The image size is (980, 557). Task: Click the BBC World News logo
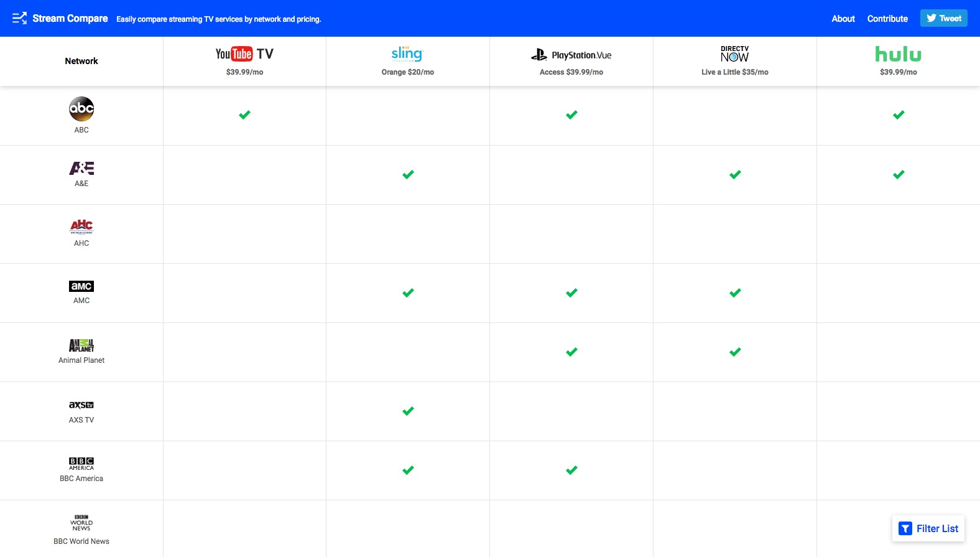pyautogui.click(x=81, y=523)
